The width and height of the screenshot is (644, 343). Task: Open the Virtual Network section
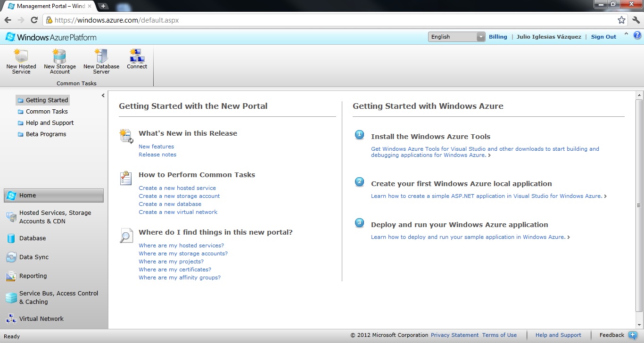(54, 318)
